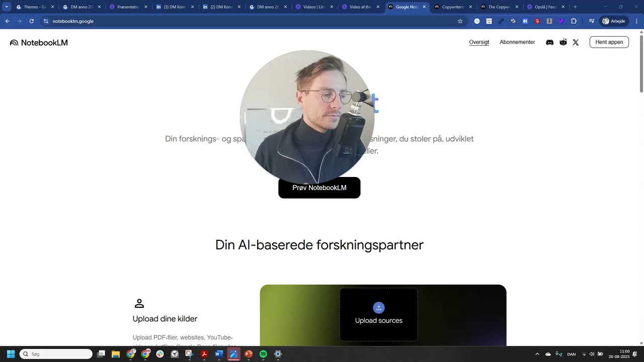Bookmark this page with the star icon

pos(460,21)
